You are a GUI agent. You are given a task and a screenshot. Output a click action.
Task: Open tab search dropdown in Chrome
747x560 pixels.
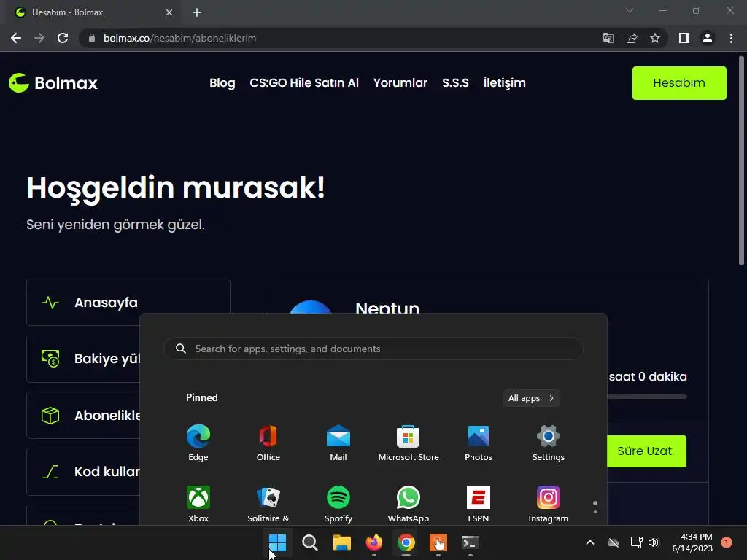[630, 10]
